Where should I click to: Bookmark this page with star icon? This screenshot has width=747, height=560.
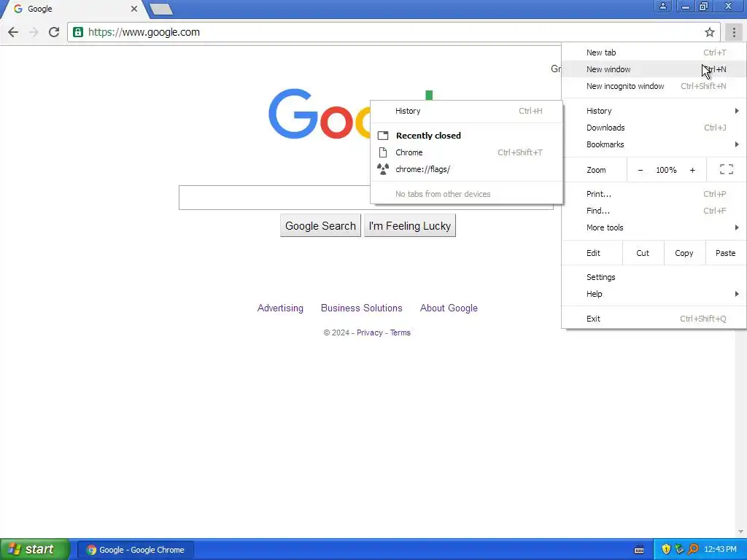pos(709,32)
